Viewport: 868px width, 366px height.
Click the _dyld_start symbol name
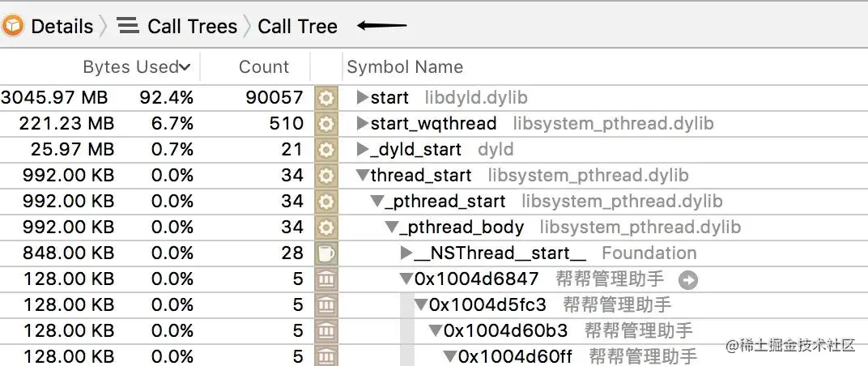[x=415, y=150]
